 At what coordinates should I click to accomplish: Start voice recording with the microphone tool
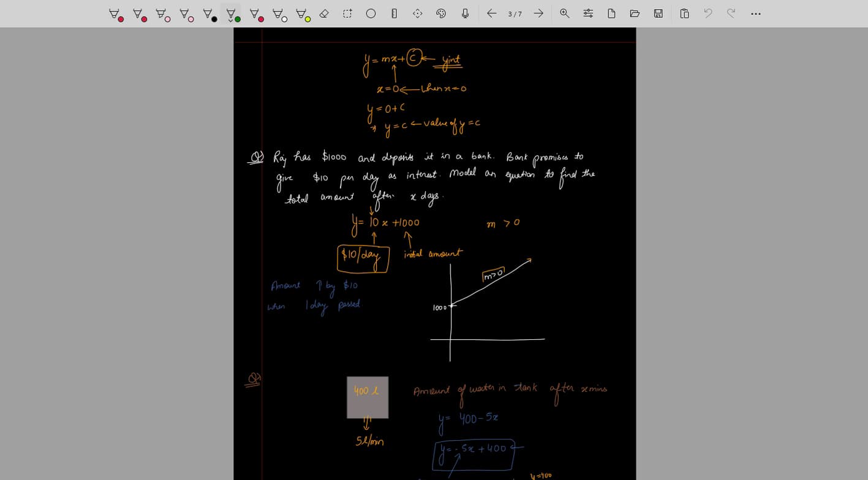(x=464, y=13)
